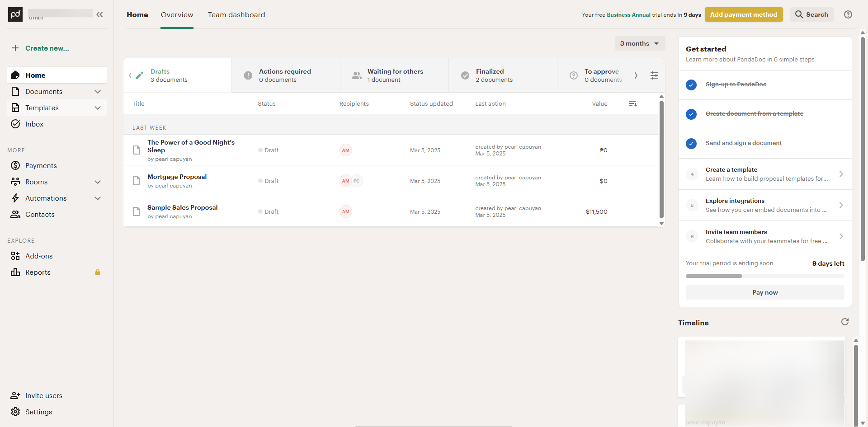Expand the Automations submenu chevron
This screenshot has height=427, width=868.
click(x=98, y=198)
